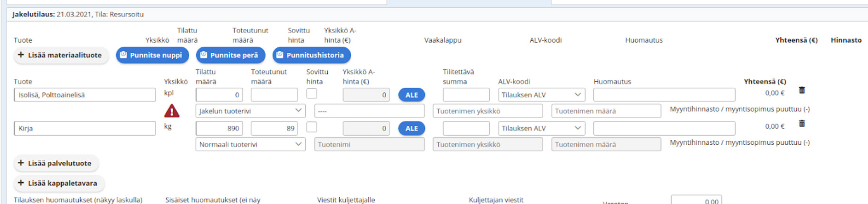868x204 pixels.
Task: Delete the Kirja row with trash icon
Action: 802,124
